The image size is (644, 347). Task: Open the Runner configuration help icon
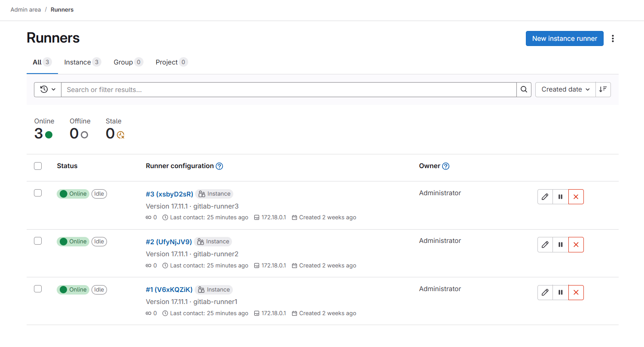219,166
